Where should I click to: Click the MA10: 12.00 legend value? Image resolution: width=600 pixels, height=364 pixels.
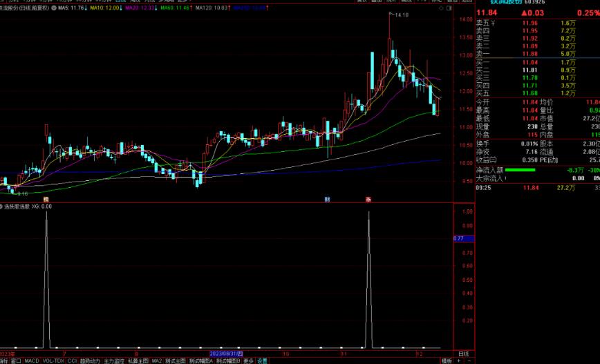tap(106, 8)
